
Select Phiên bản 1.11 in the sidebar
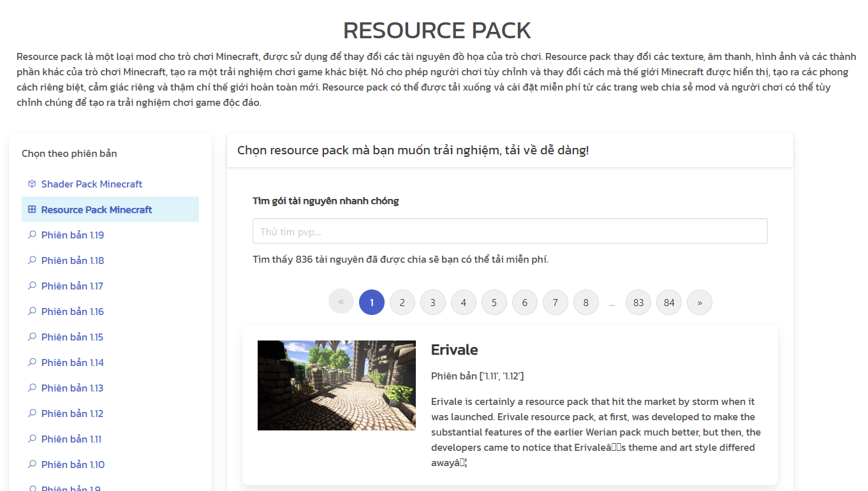[72, 439]
